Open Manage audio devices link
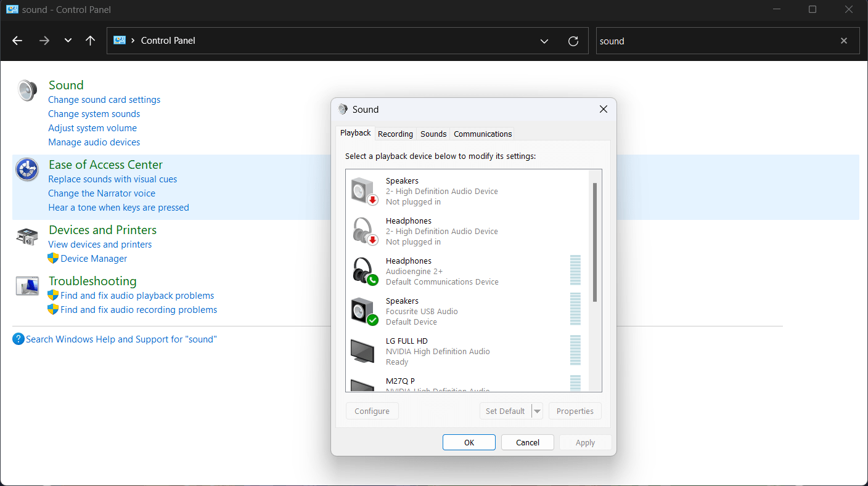Viewport: 868px width, 486px height. point(94,142)
